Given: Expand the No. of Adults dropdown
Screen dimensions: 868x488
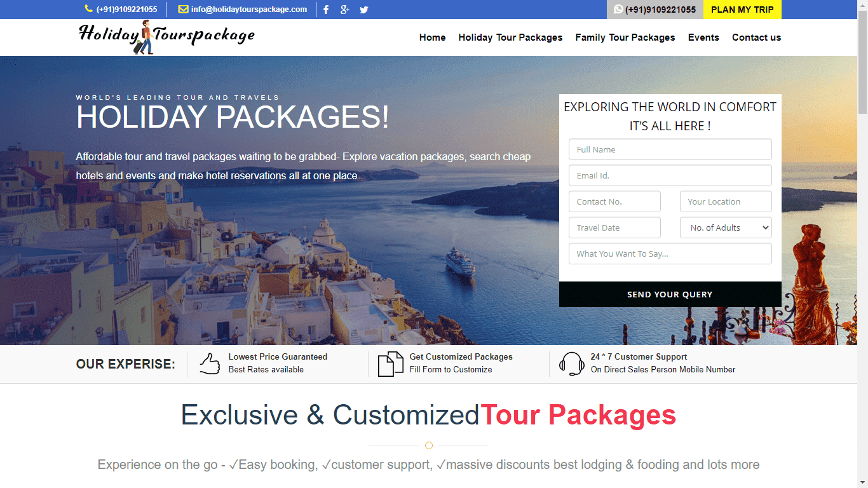Looking at the screenshot, I should pos(726,227).
